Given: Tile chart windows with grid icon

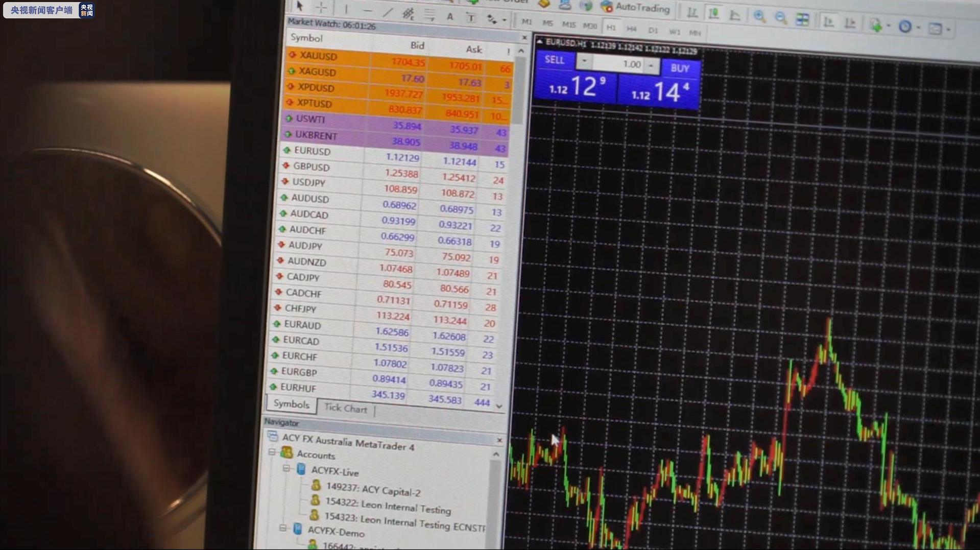Looking at the screenshot, I should (x=802, y=19).
